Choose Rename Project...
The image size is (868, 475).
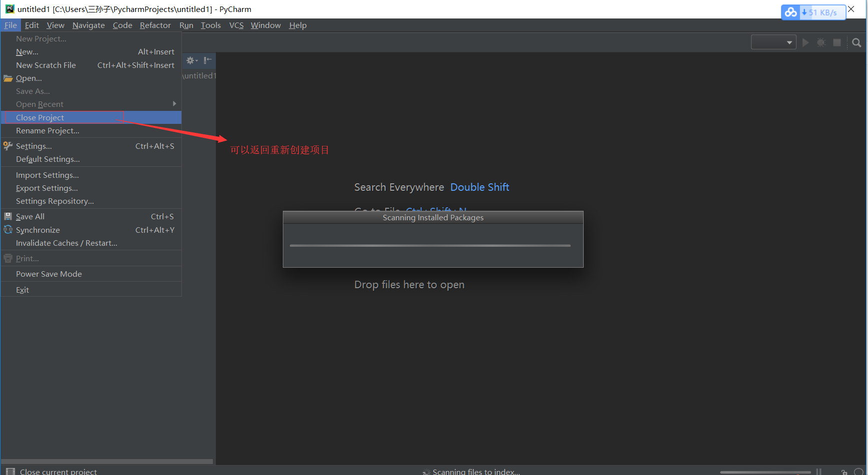pos(91,131)
